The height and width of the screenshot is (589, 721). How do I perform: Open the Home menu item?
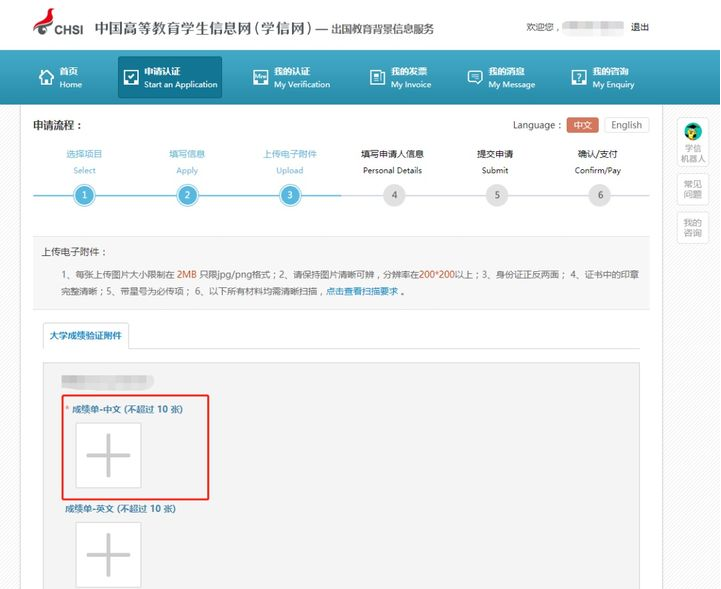[x=60, y=77]
